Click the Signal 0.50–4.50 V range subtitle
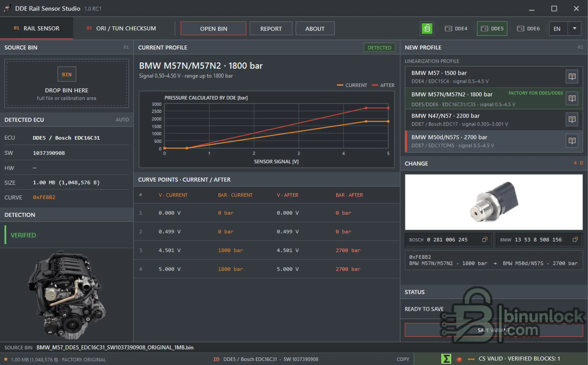This screenshot has height=365, width=588. coord(186,76)
